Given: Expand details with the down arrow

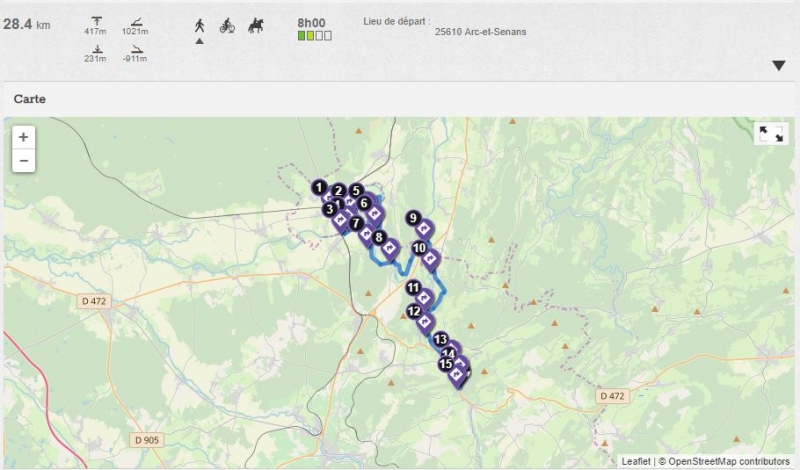Looking at the screenshot, I should click(779, 66).
